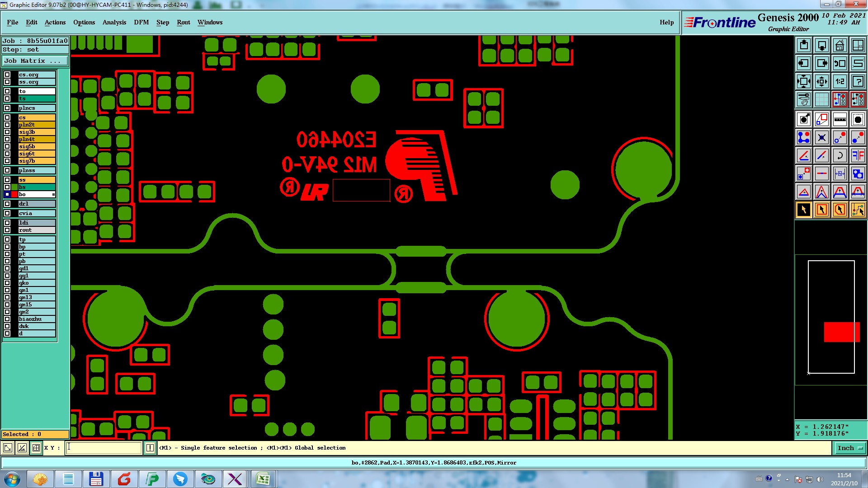Open the Step menu
The height and width of the screenshot is (488, 868).
coord(163,22)
